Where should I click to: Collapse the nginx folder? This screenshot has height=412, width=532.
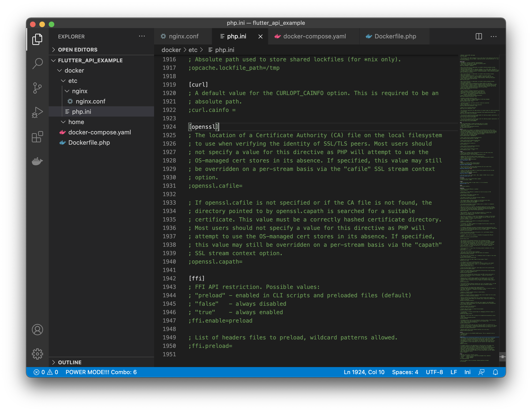tap(79, 91)
